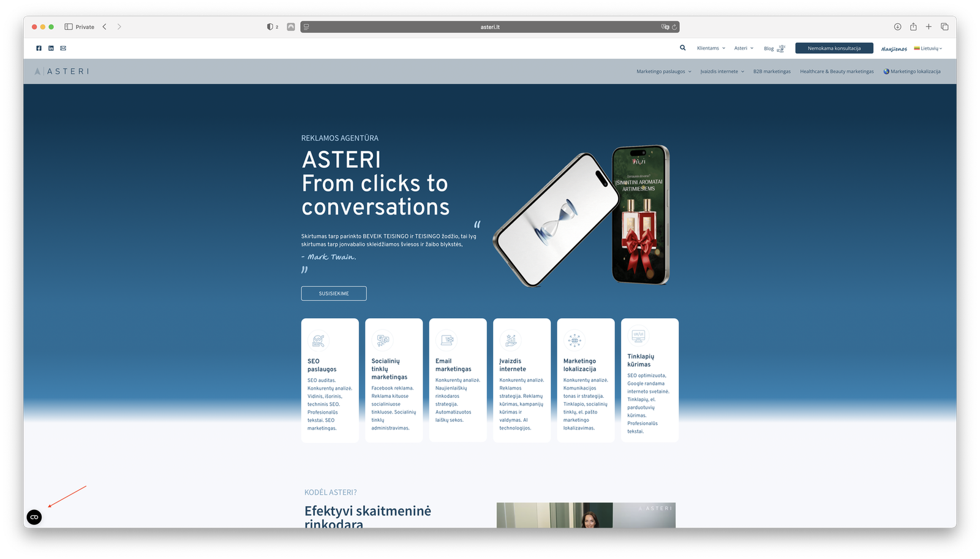This screenshot has width=980, height=559.
Task: Open the Share menu in Safari
Action: [913, 27]
